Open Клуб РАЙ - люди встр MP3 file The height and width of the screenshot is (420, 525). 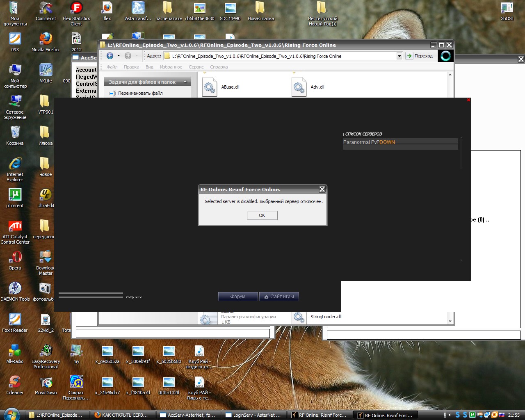point(199,356)
